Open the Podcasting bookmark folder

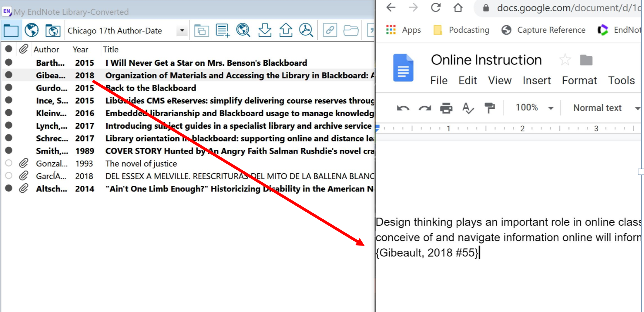(x=461, y=30)
